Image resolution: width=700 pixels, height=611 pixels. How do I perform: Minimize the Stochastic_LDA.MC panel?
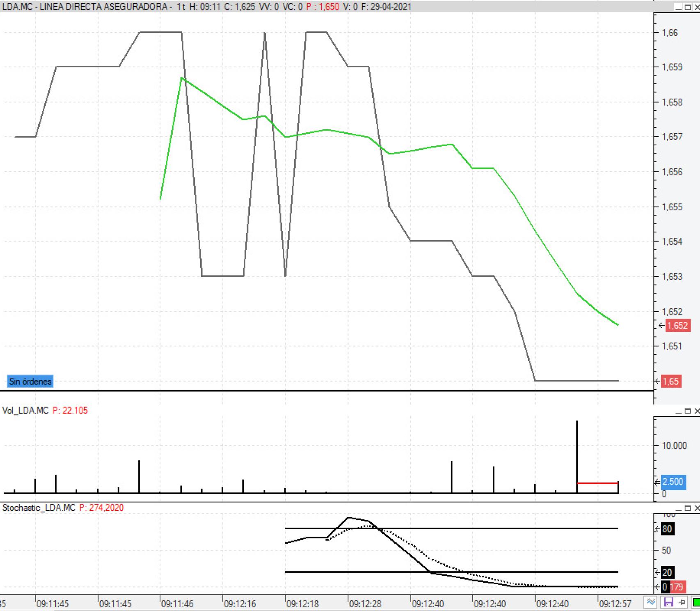pos(679,508)
